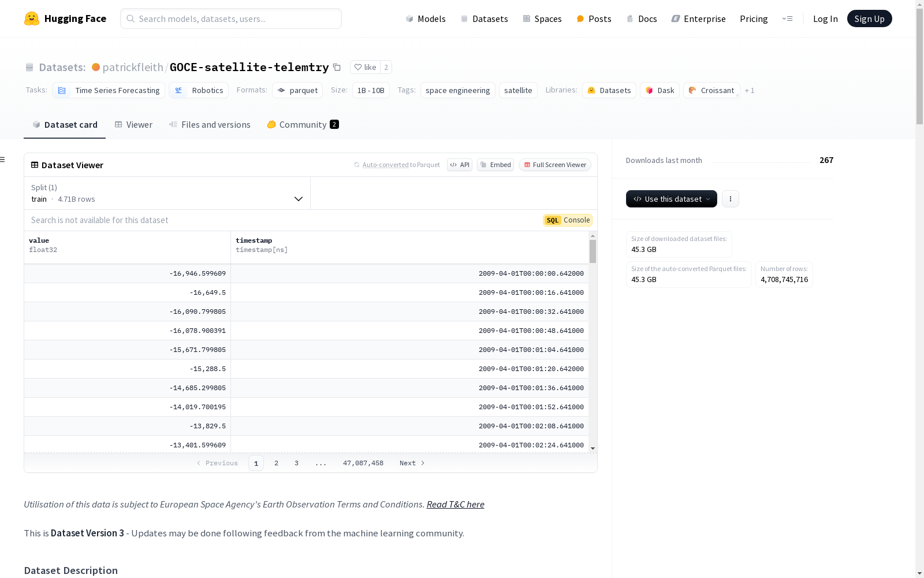Switch to the Viewer tab
This screenshot has height=578, width=924.
click(133, 125)
